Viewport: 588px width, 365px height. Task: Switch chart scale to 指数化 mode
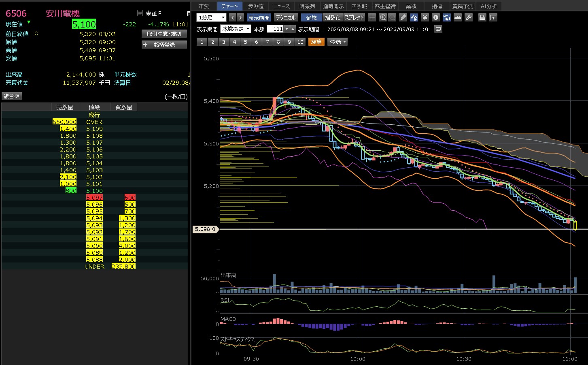pyautogui.click(x=333, y=17)
